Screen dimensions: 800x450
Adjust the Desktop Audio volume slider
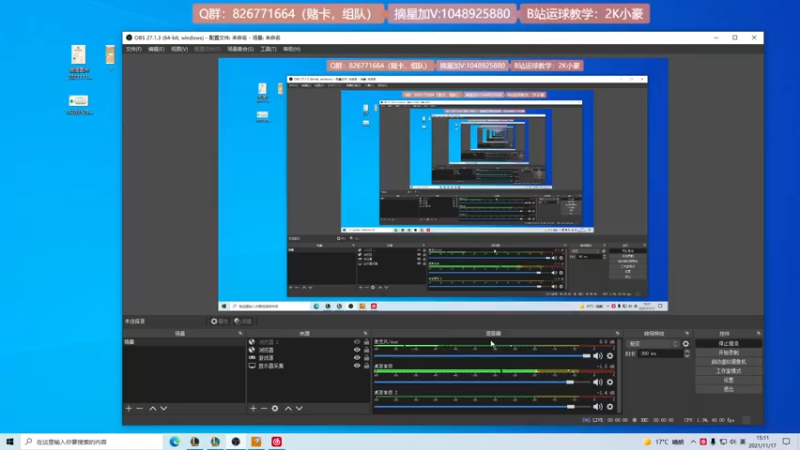pos(482,382)
